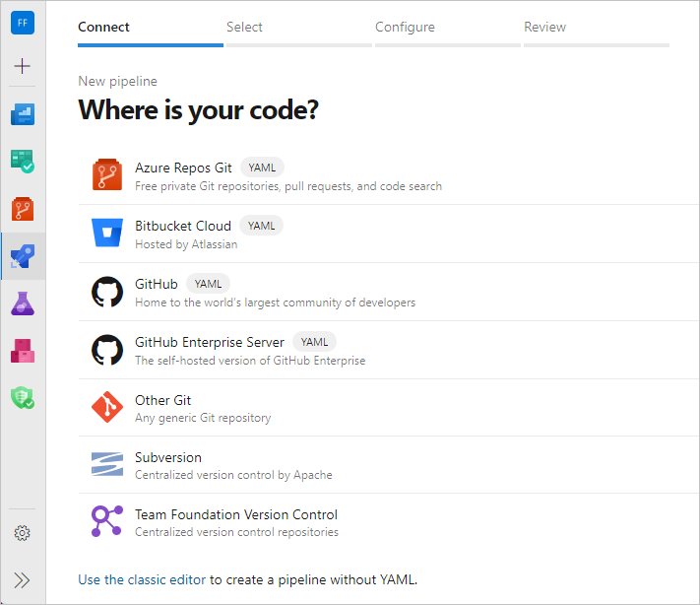The height and width of the screenshot is (605, 700).
Task: Open Artifacts icon in sidebar
Action: (x=23, y=350)
